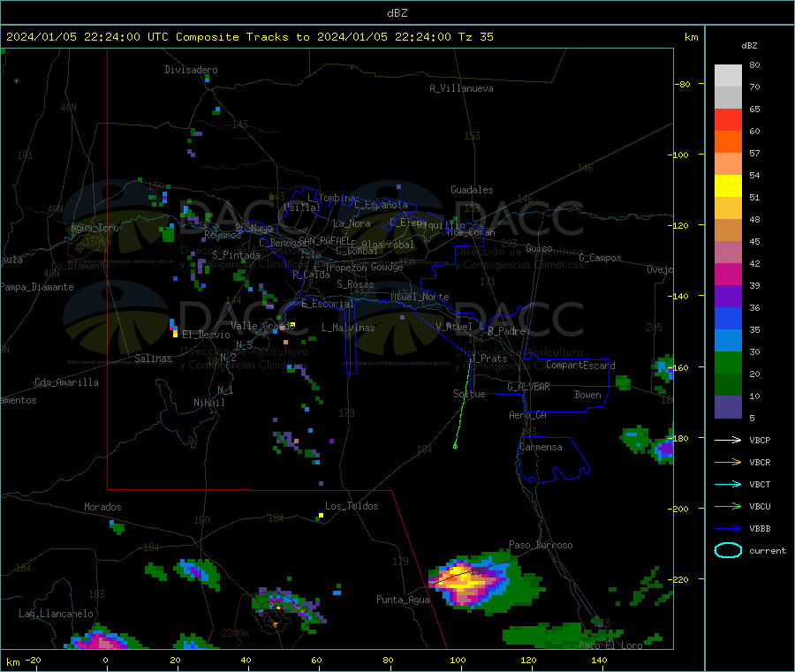Screen dimensions: 795x672
Task: Select the green 20 dBZ color swatch
Action: point(728,362)
